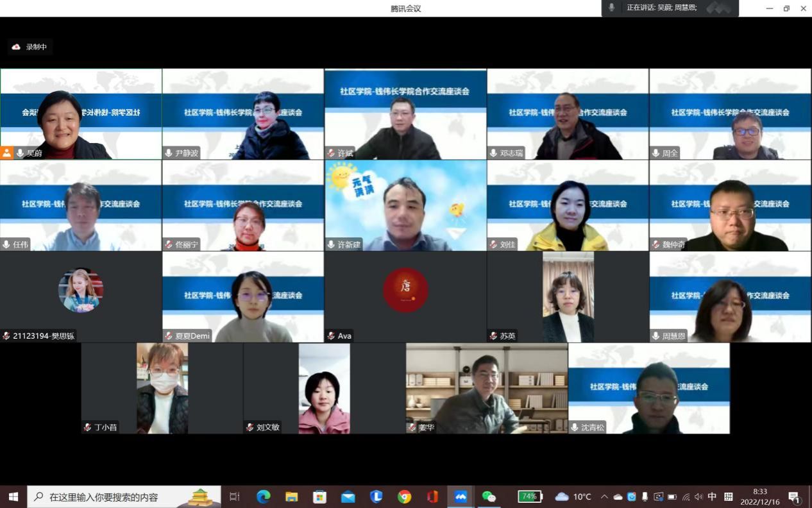Open Microsoft Office from the taskbar
Image resolution: width=812 pixels, height=508 pixels.
(432, 496)
